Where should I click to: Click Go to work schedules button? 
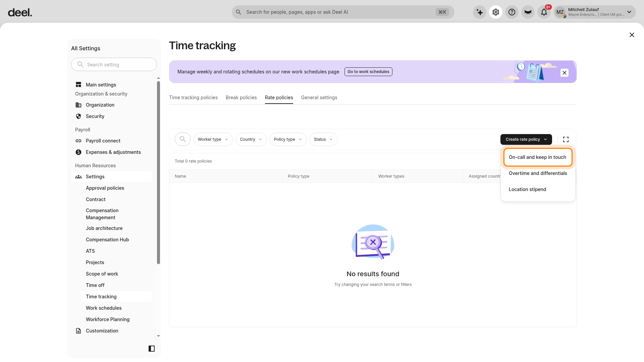tap(368, 72)
